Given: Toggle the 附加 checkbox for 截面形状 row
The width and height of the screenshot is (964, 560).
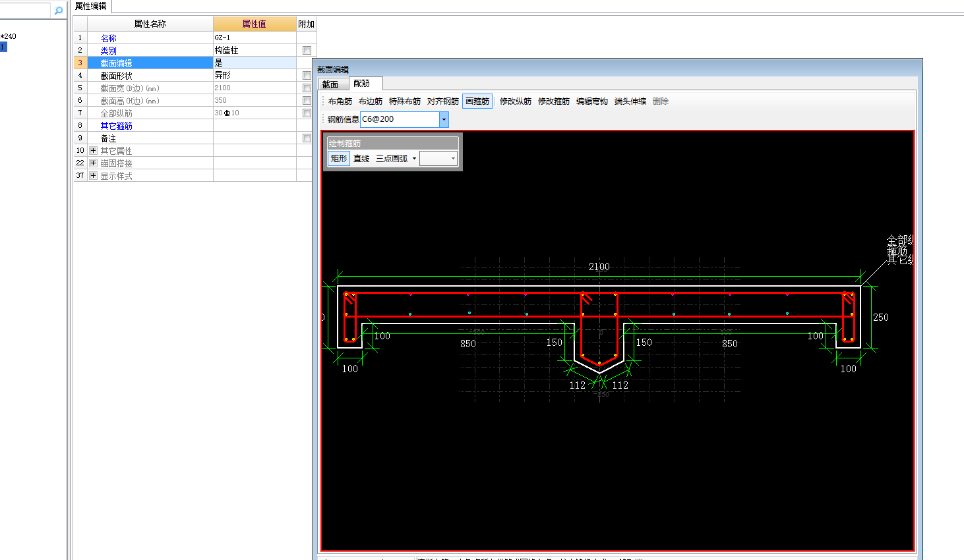Looking at the screenshot, I should (x=307, y=76).
